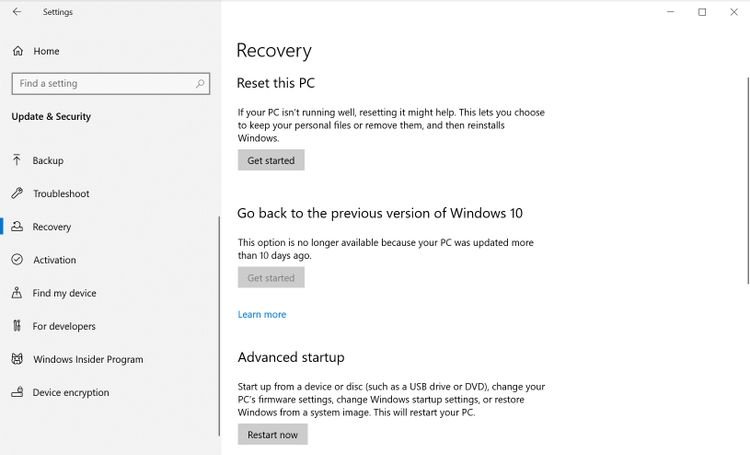Click Restart now under Advanced startup

click(273, 434)
